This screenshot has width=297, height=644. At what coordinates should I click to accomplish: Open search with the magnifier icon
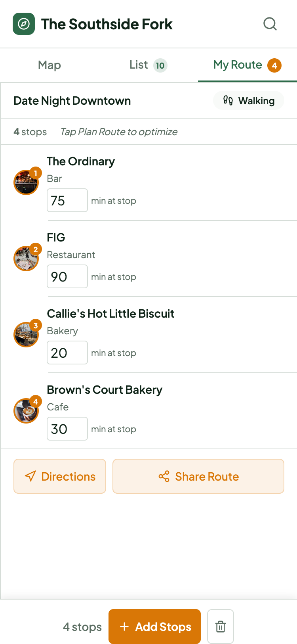(x=270, y=24)
